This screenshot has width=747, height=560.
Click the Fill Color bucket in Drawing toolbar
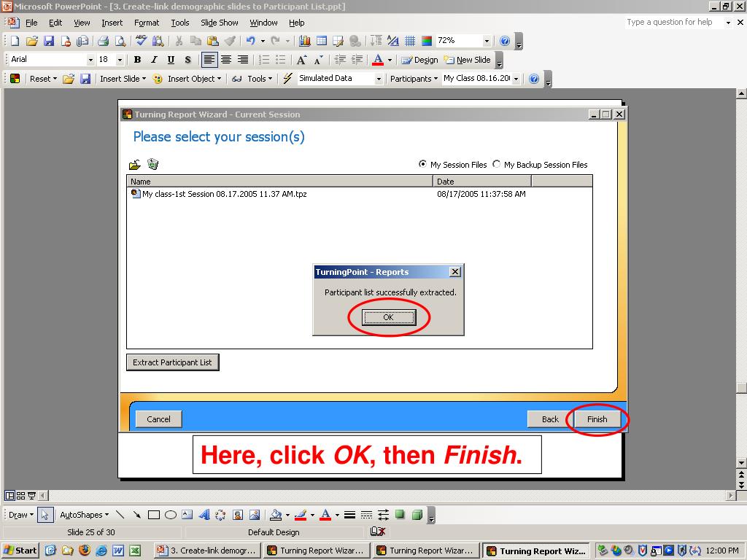pos(276,515)
